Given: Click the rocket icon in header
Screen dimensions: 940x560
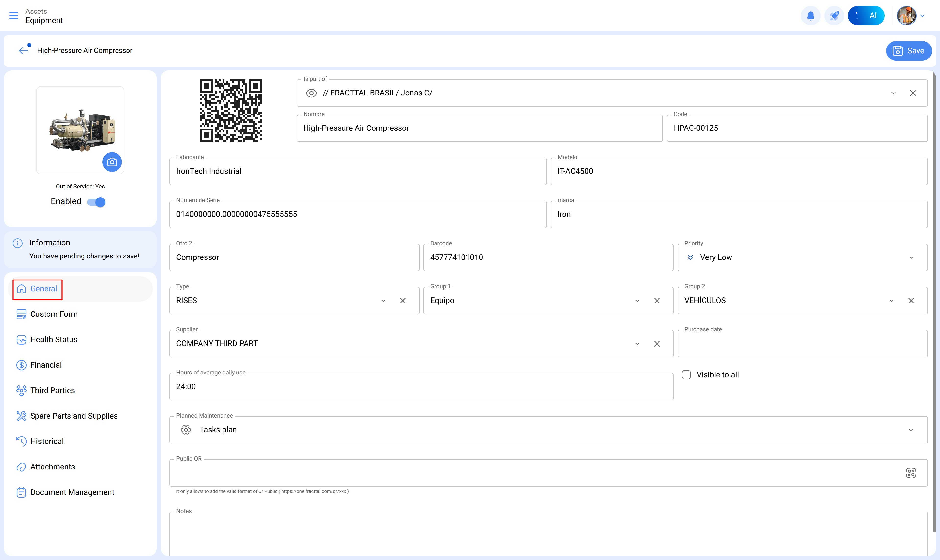Looking at the screenshot, I should (834, 16).
